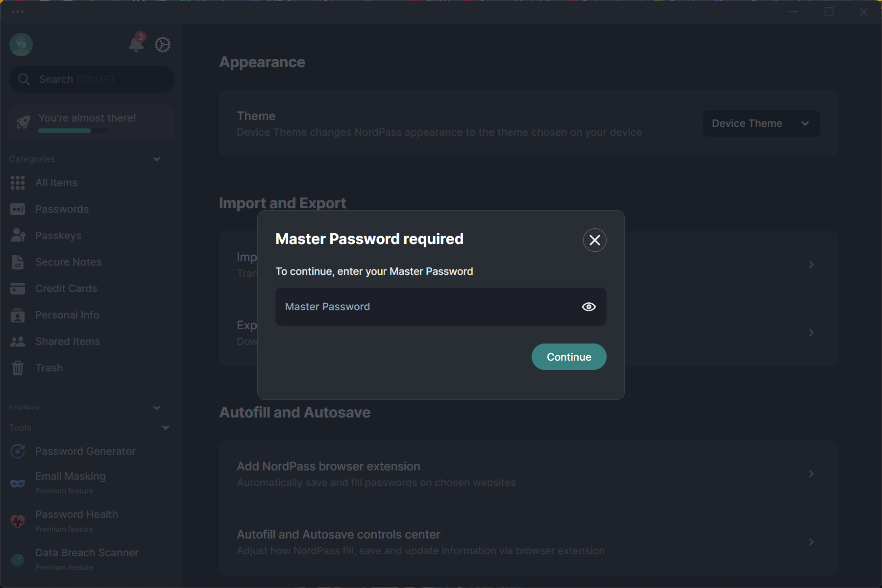Select the Shared Items section
882x588 pixels.
pyautogui.click(x=67, y=341)
